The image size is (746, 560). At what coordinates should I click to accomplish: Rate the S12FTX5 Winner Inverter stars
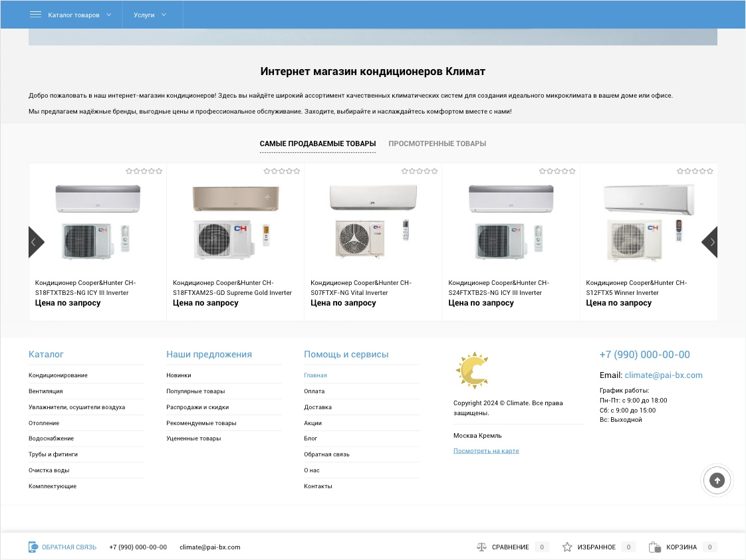click(x=695, y=171)
